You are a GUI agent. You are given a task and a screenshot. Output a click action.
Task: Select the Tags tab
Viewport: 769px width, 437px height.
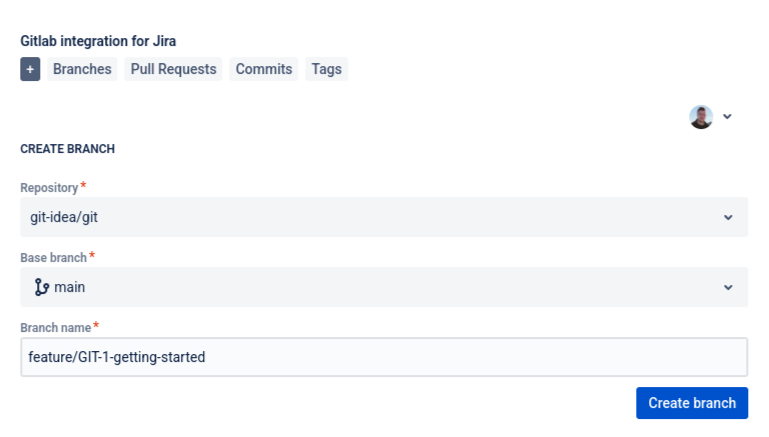(x=326, y=69)
